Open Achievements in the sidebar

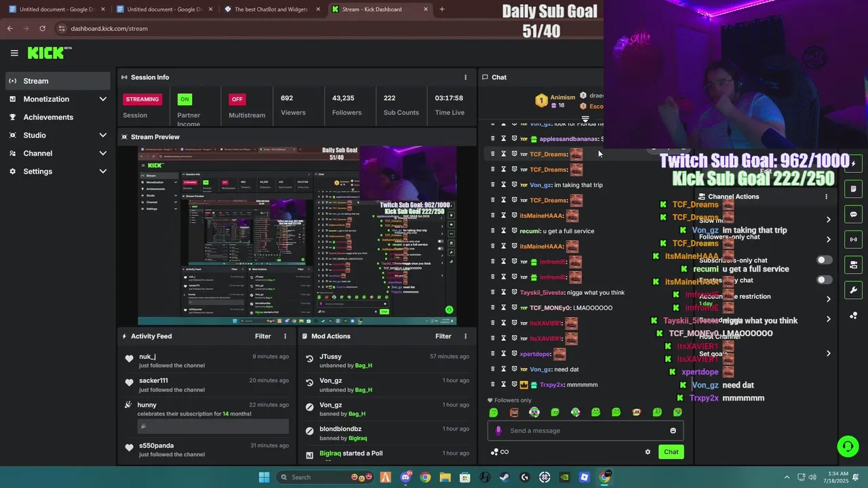(58, 117)
